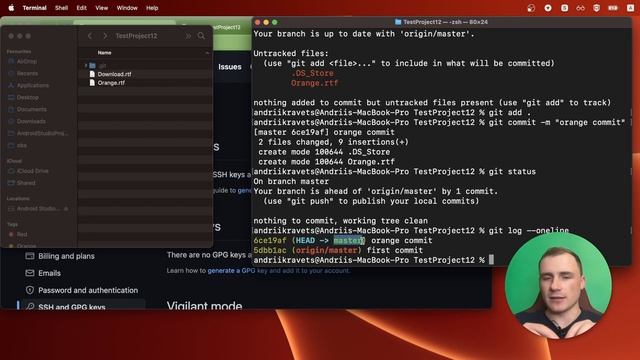Select Orange.rtf in Finder

(x=111, y=83)
